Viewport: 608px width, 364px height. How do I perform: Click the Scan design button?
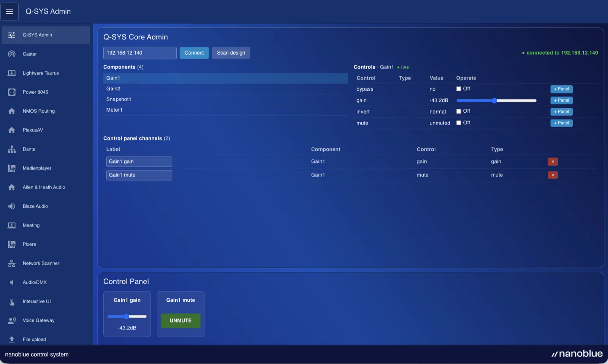pyautogui.click(x=231, y=53)
